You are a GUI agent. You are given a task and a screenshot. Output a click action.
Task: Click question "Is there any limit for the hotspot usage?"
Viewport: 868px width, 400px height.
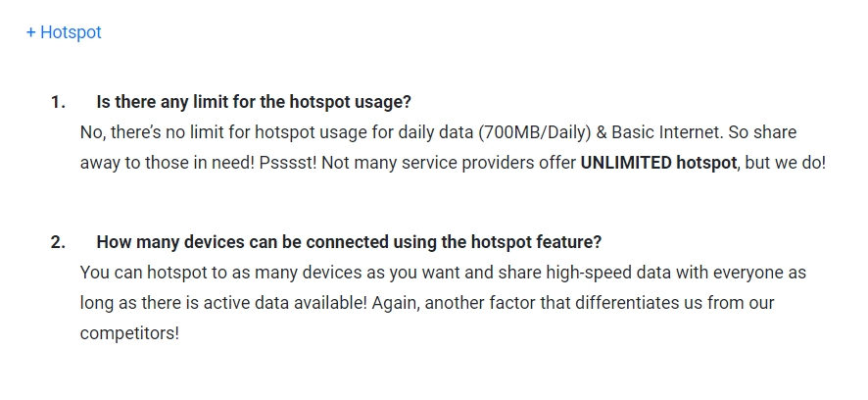253,102
